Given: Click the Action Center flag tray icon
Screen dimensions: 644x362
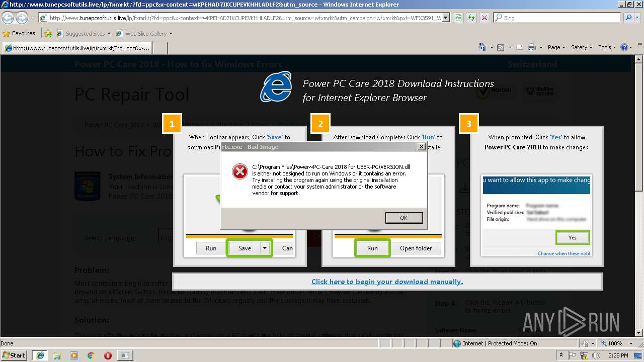Looking at the screenshot, I should pyautogui.click(x=572, y=355).
